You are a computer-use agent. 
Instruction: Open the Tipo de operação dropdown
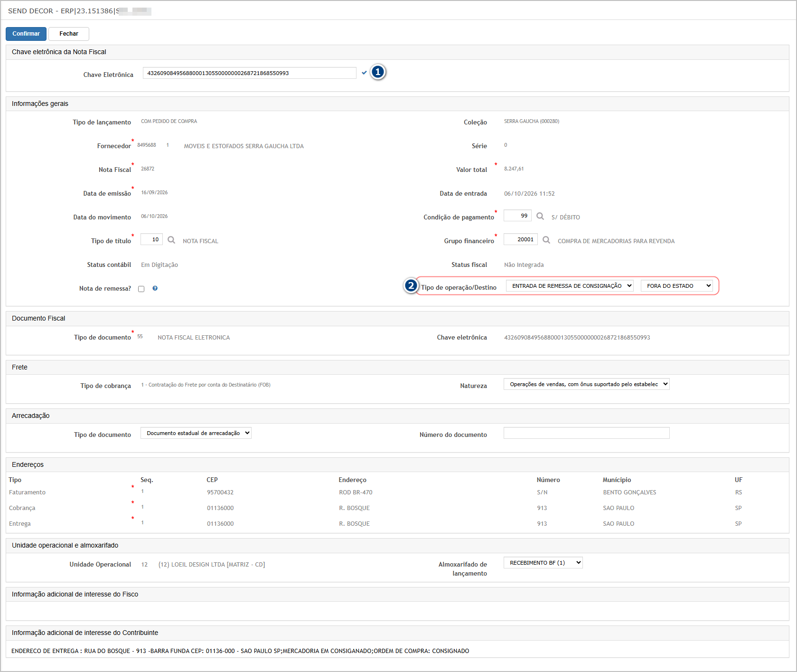pos(570,286)
